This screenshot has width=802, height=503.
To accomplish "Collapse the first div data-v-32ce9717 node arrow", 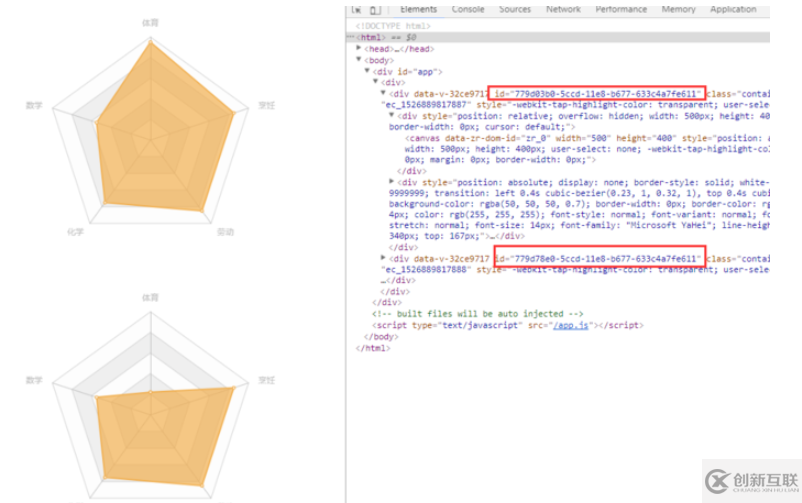I will tap(383, 93).
